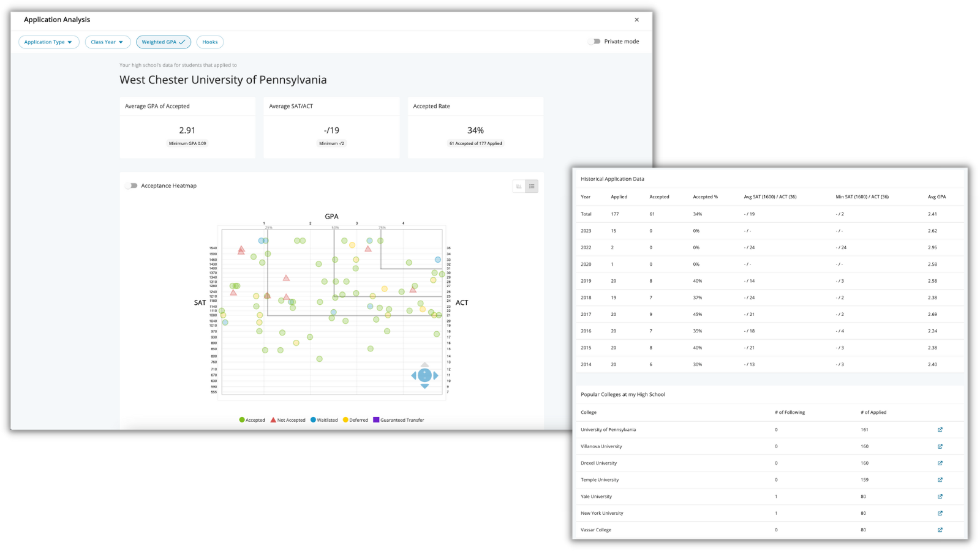Click Drexel University college name
This screenshot has width=980, height=551.
[598, 463]
